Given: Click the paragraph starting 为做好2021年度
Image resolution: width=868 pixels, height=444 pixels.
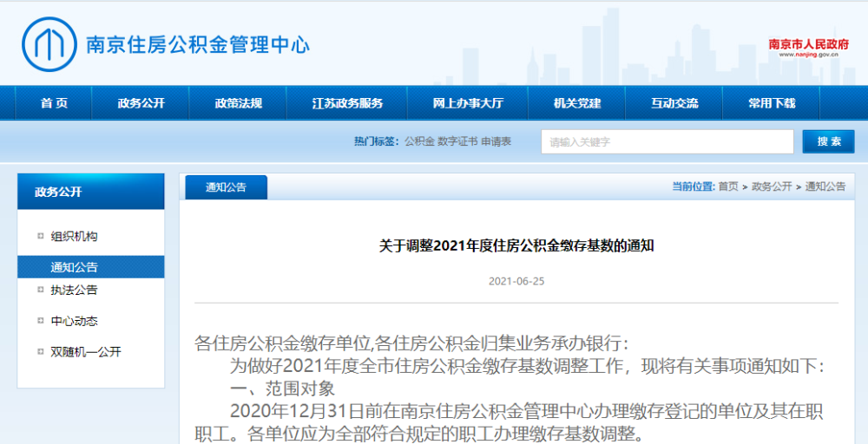Looking at the screenshot, I should (527, 365).
